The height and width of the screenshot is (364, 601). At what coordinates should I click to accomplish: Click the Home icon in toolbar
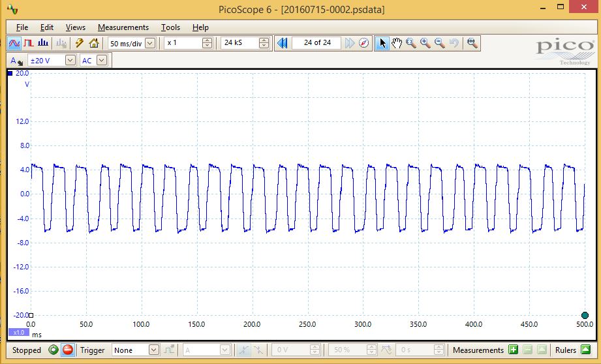coord(94,43)
